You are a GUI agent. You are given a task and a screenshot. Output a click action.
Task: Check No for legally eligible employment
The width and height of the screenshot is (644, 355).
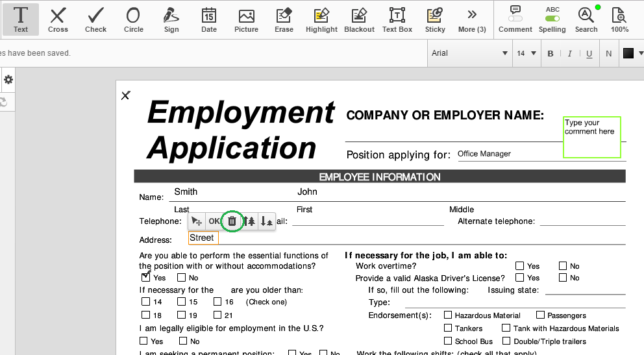point(183,341)
